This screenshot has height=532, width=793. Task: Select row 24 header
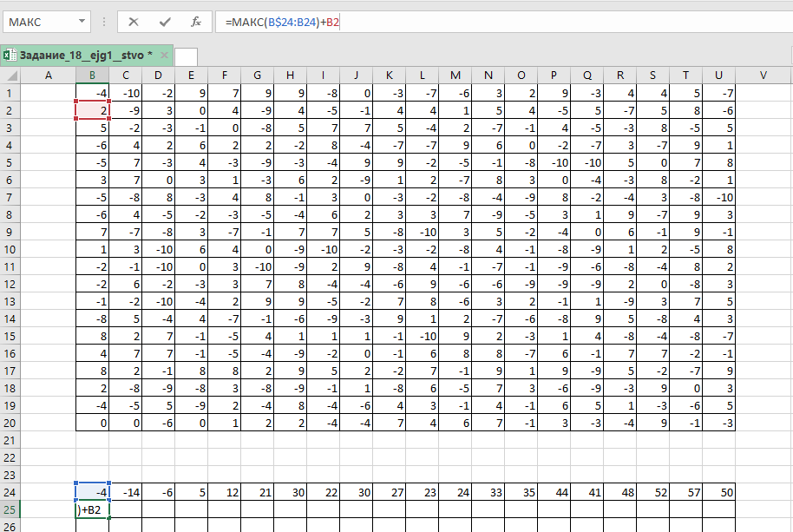tap(10, 492)
